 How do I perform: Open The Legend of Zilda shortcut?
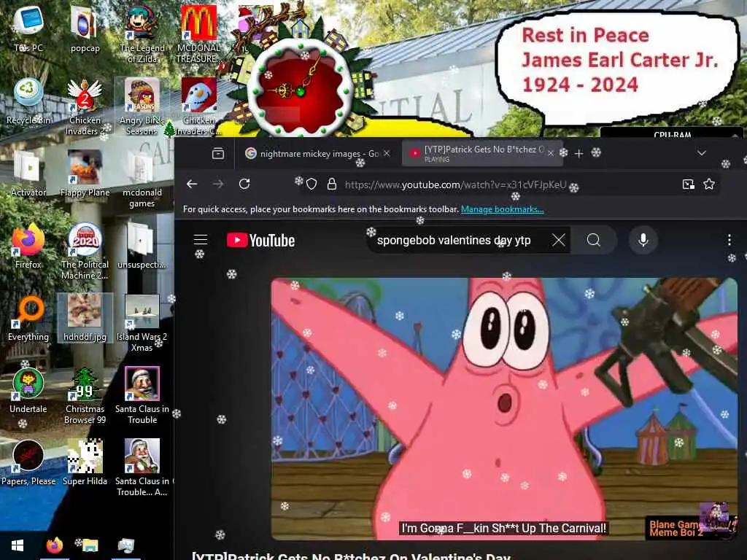142,34
